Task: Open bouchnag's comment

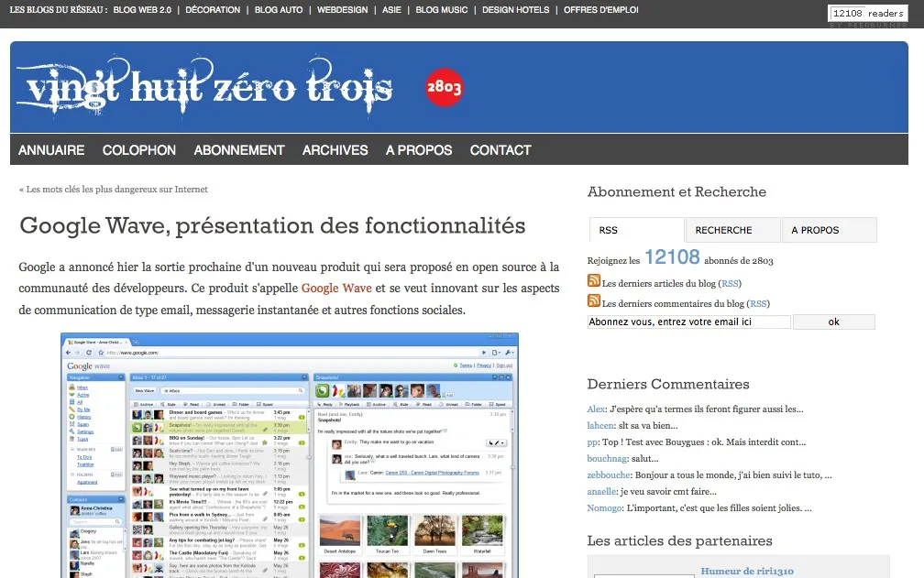Action: coord(607,458)
